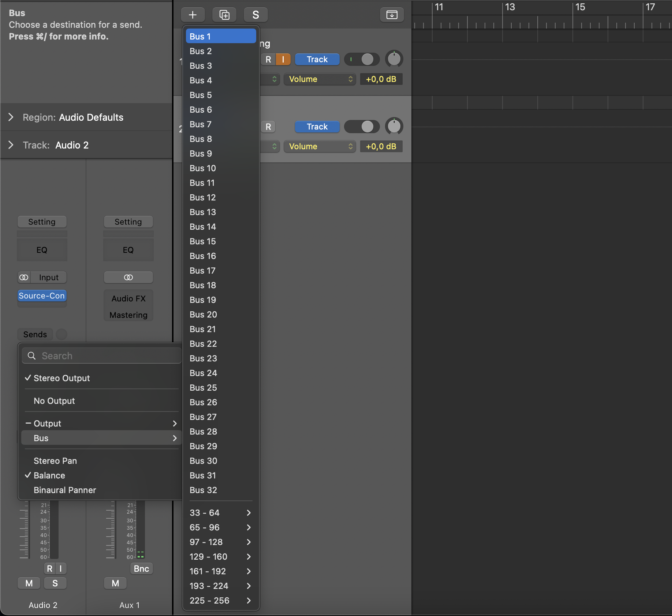Click the stereo icon beside the Input button
Viewport: 672px width, 616px height.
(x=24, y=277)
